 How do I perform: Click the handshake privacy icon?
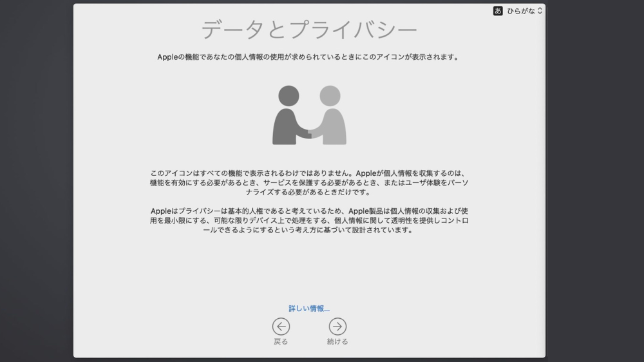click(309, 115)
